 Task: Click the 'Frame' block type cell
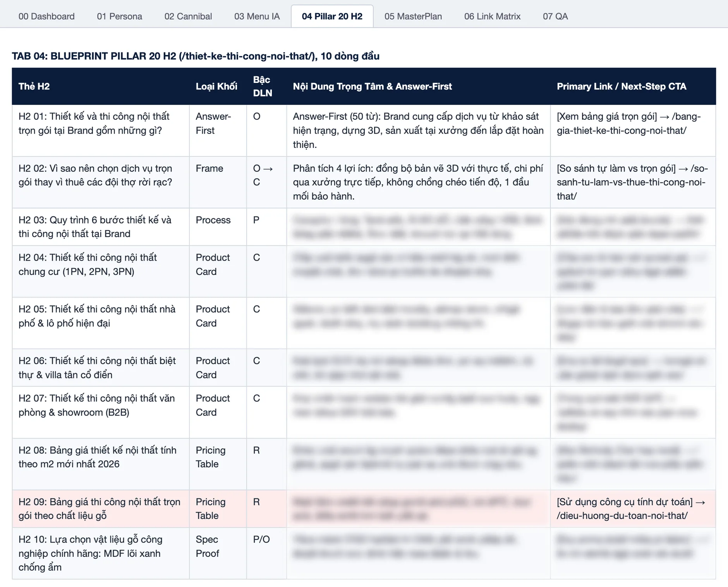coord(218,182)
